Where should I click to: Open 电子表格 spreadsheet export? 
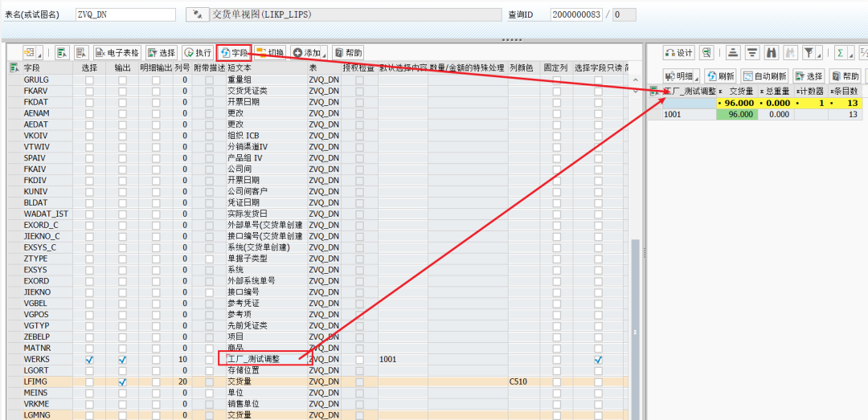click(x=117, y=53)
